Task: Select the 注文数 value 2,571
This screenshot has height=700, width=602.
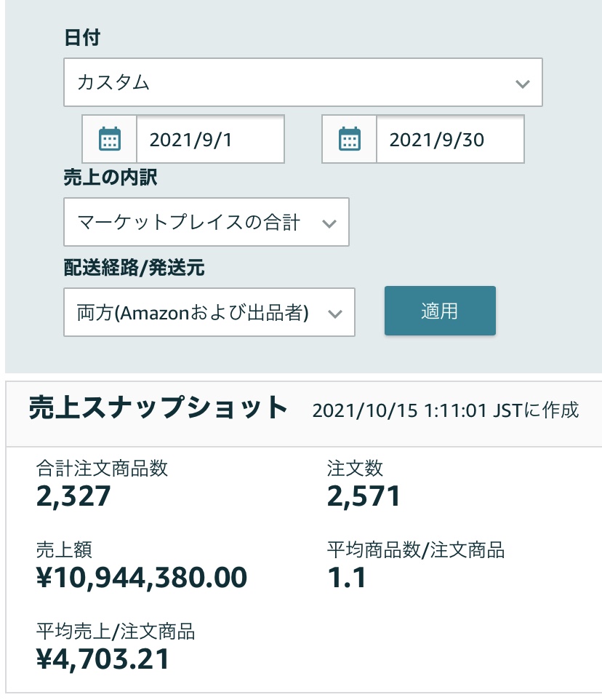Action: pyautogui.click(x=364, y=496)
